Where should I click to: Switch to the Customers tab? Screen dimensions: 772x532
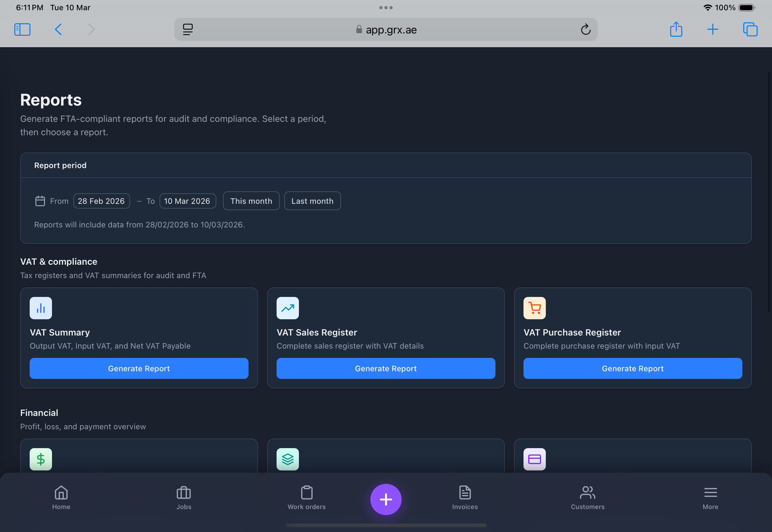point(587,498)
